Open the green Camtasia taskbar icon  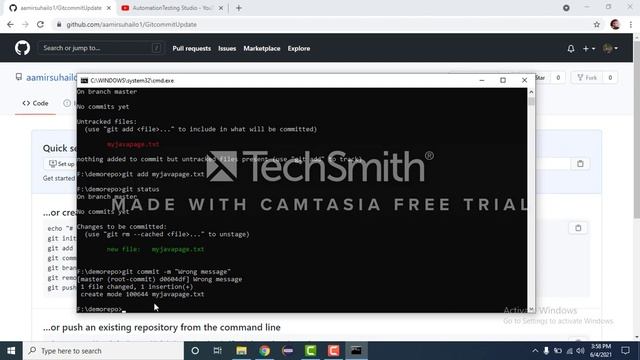tap(311, 351)
